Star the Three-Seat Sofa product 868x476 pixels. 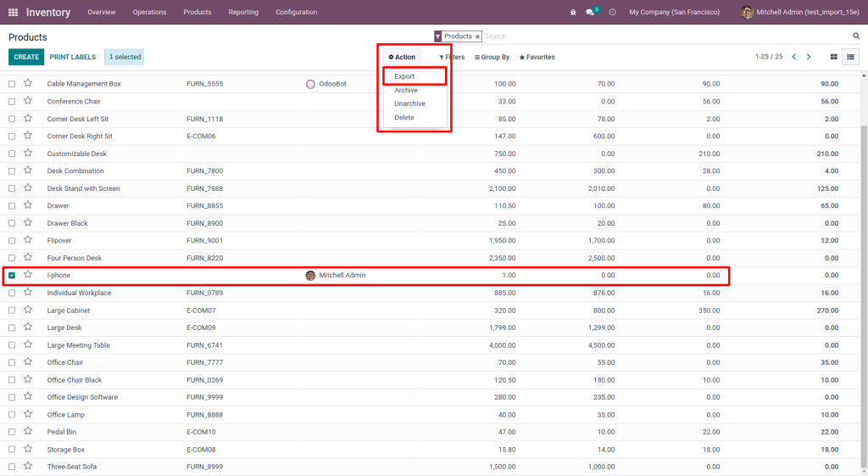tap(28, 466)
